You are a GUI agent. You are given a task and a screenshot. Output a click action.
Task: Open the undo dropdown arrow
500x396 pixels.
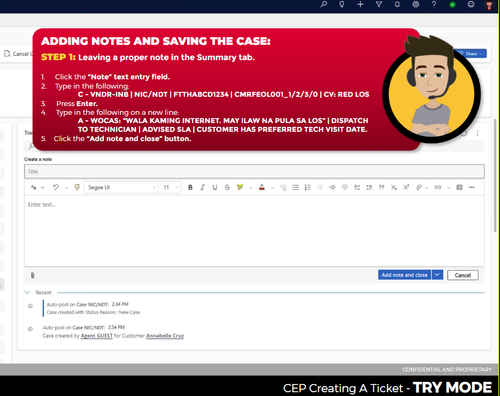point(66,188)
